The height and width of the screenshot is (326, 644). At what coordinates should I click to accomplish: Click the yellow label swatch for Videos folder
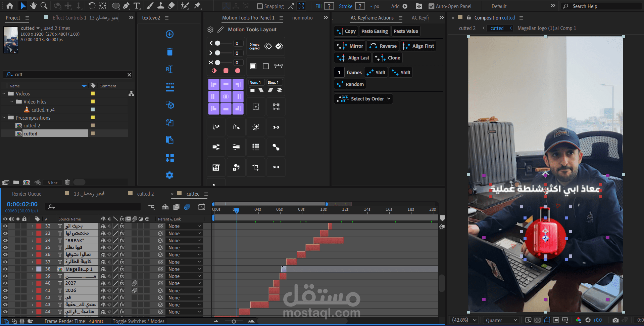[93, 93]
